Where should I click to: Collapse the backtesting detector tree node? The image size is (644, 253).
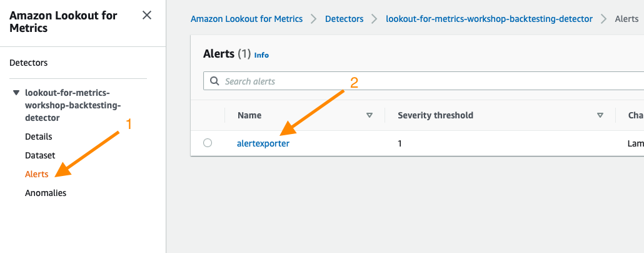[x=16, y=93]
